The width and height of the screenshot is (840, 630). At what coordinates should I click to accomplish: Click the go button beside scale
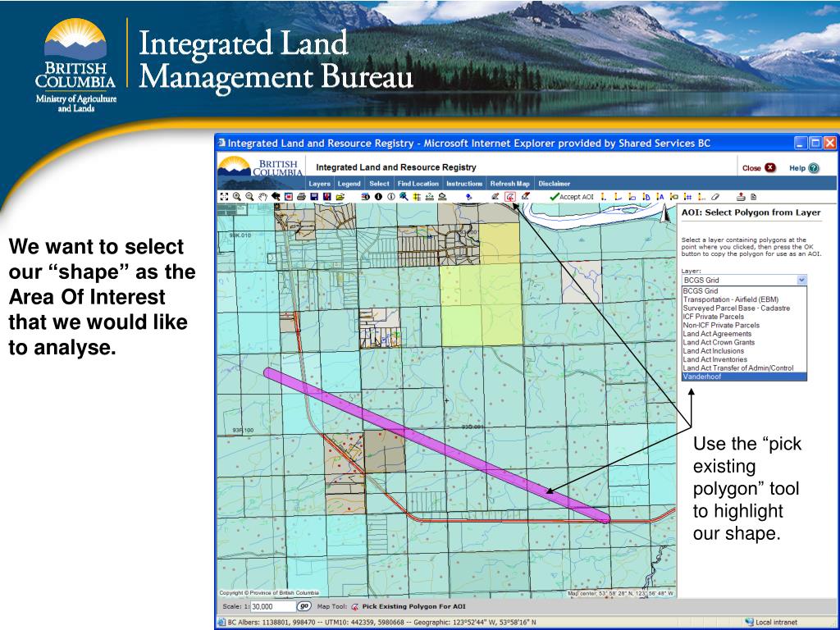tap(304, 606)
